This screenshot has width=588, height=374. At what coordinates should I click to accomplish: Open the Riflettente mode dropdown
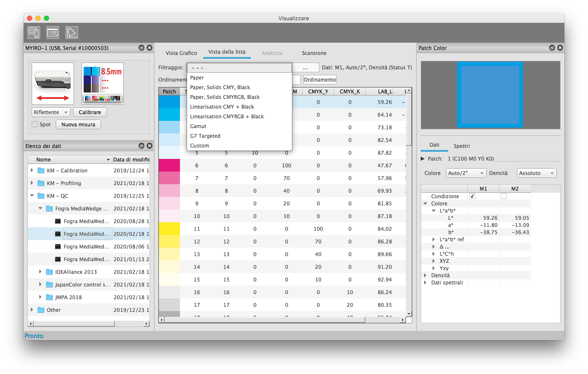click(x=51, y=112)
